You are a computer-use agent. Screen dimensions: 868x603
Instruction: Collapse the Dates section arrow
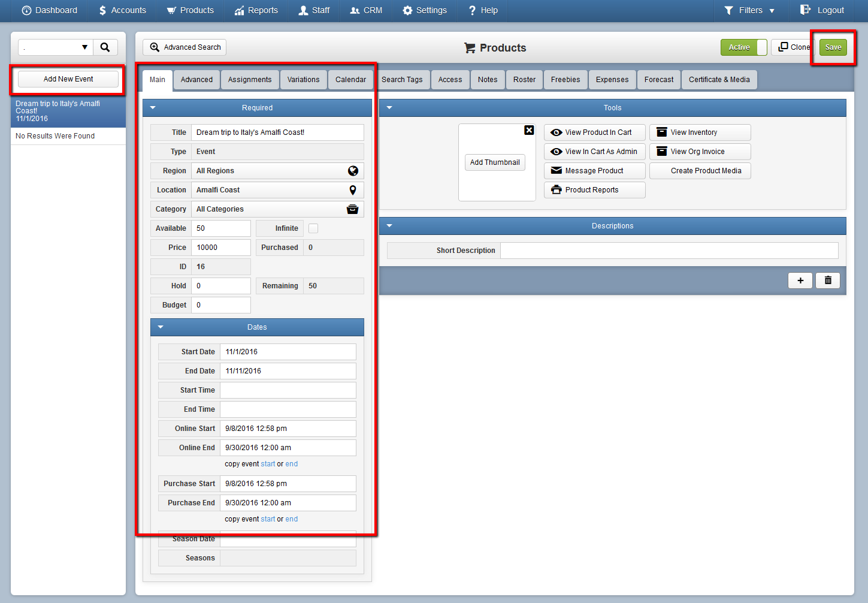coord(161,327)
